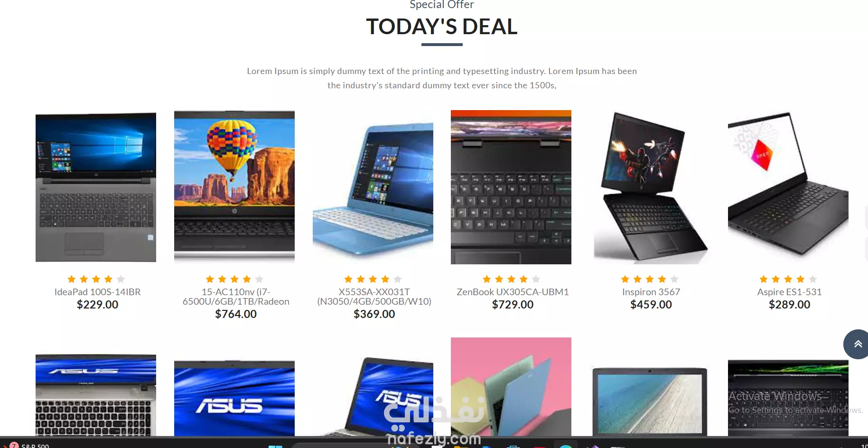View the Inspiron 3567 gaming laptop image
Screen dimensions: 868x448
tap(650, 187)
